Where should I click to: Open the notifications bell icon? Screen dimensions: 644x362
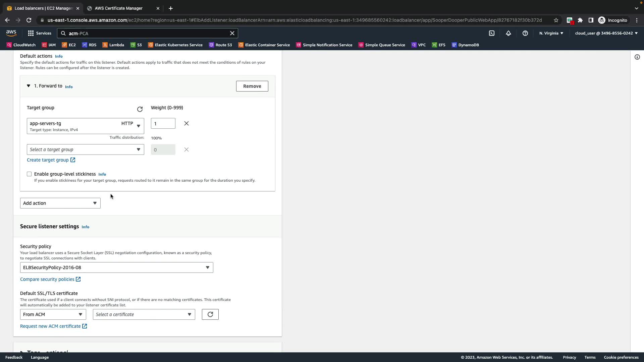pos(508,33)
